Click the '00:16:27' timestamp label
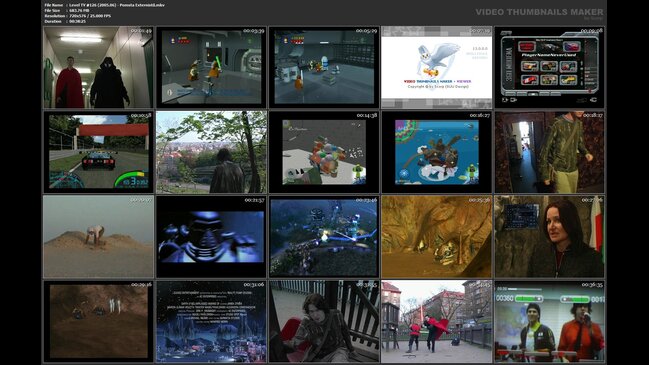 pyautogui.click(x=480, y=115)
